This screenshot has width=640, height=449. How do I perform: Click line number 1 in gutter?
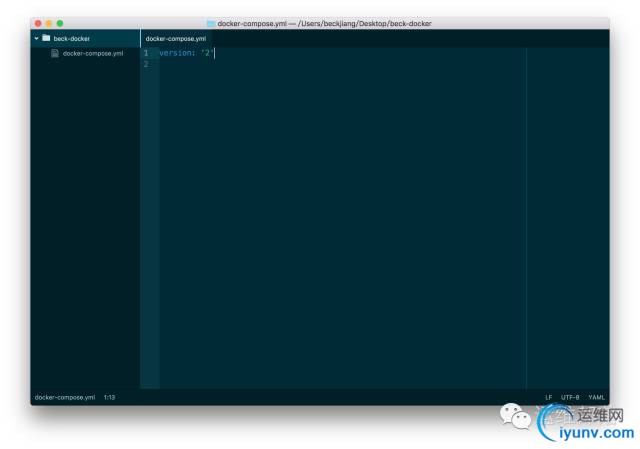[x=146, y=53]
